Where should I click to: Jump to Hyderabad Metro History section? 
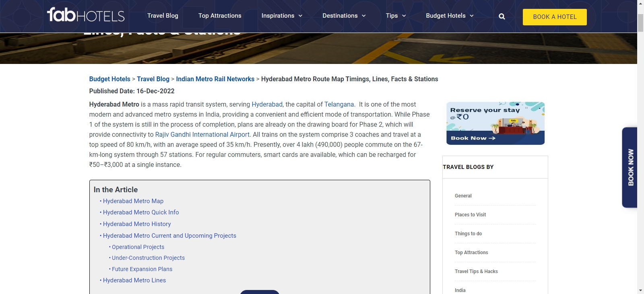point(137,224)
